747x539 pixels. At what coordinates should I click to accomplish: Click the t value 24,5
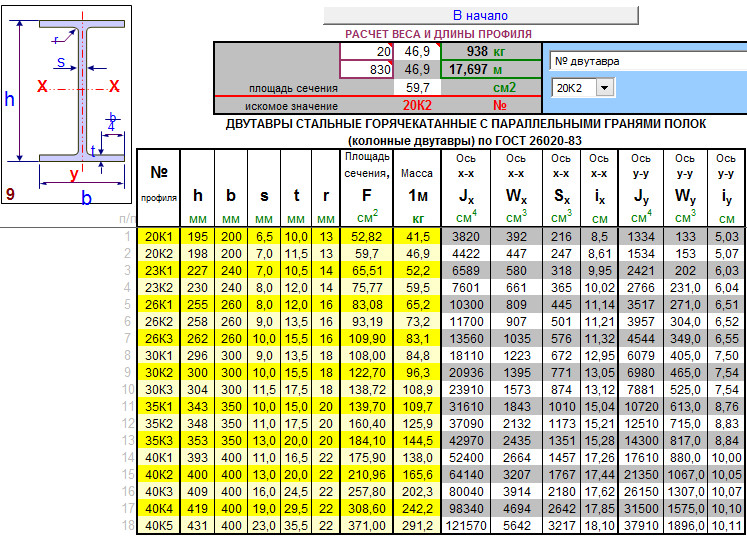296,492
